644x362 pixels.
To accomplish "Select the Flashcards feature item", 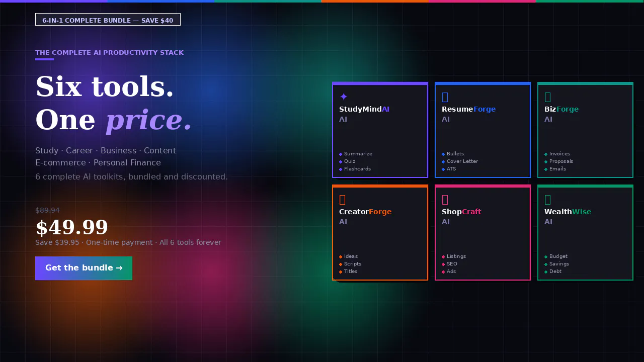I will (355, 169).
